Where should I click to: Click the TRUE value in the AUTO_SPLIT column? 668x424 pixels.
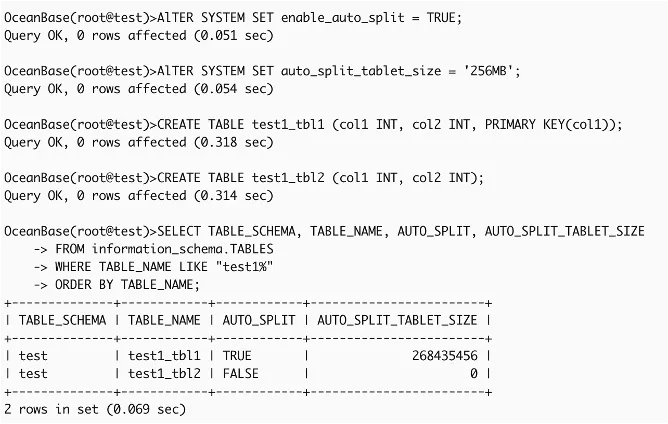tap(238, 356)
